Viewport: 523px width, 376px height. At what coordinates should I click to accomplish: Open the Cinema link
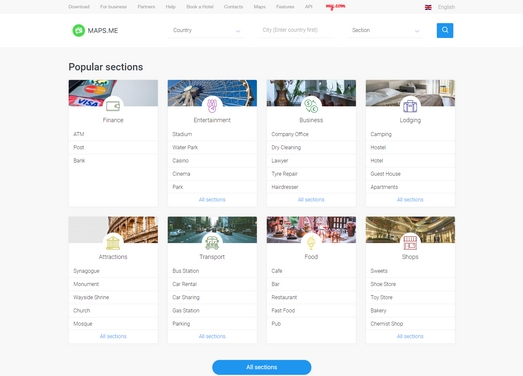click(181, 174)
